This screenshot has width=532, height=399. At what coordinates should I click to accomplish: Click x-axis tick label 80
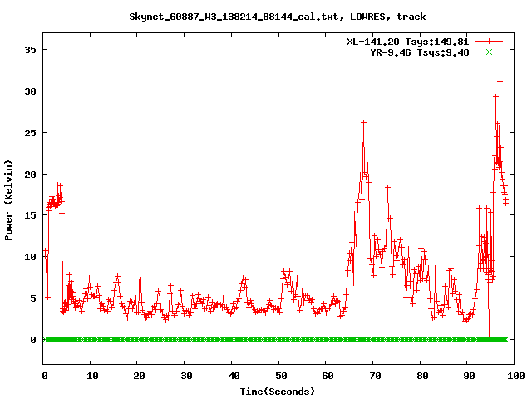[x=422, y=376]
